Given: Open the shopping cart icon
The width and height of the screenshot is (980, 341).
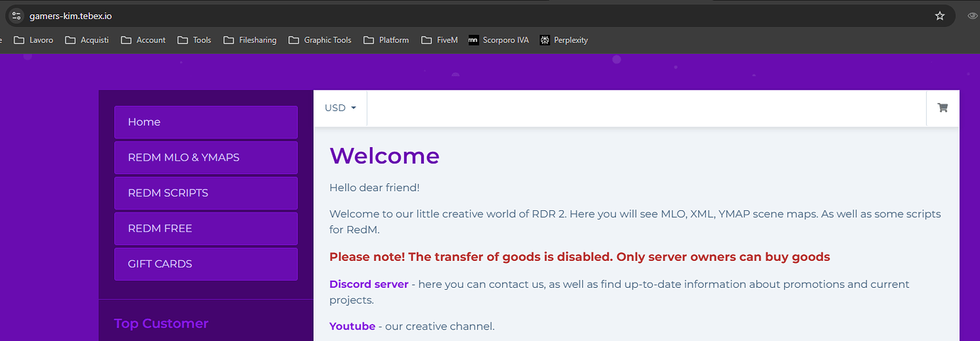Looking at the screenshot, I should (942, 108).
